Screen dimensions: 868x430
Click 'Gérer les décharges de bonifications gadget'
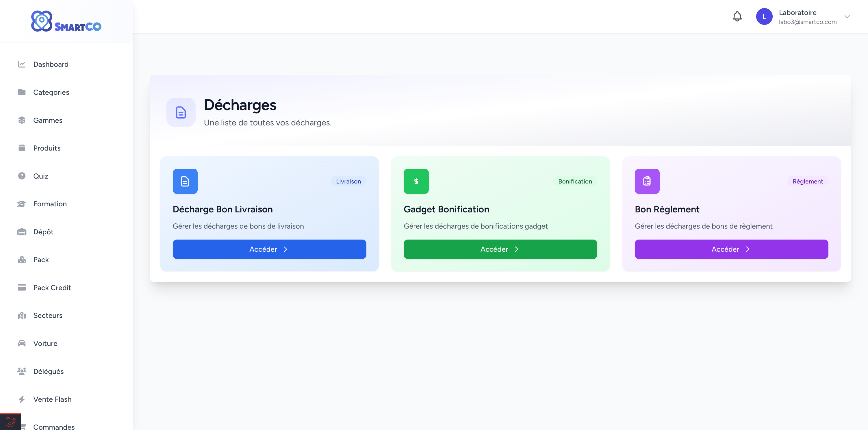(x=475, y=226)
